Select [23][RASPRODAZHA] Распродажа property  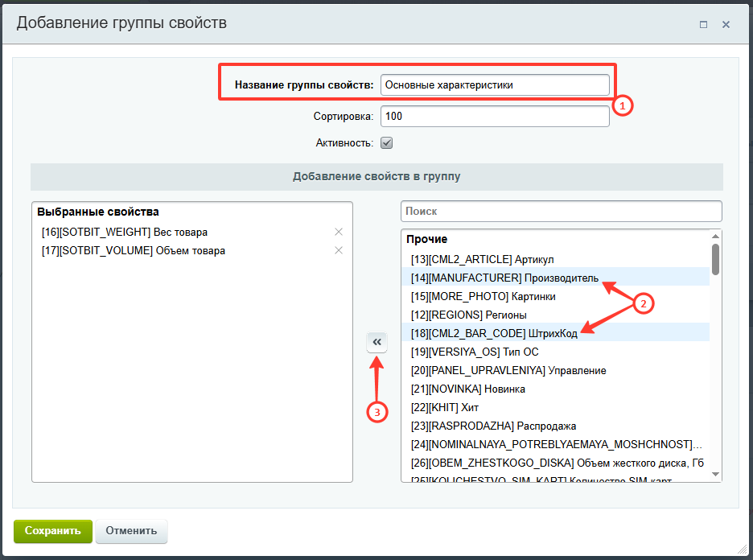pyautogui.click(x=555, y=426)
